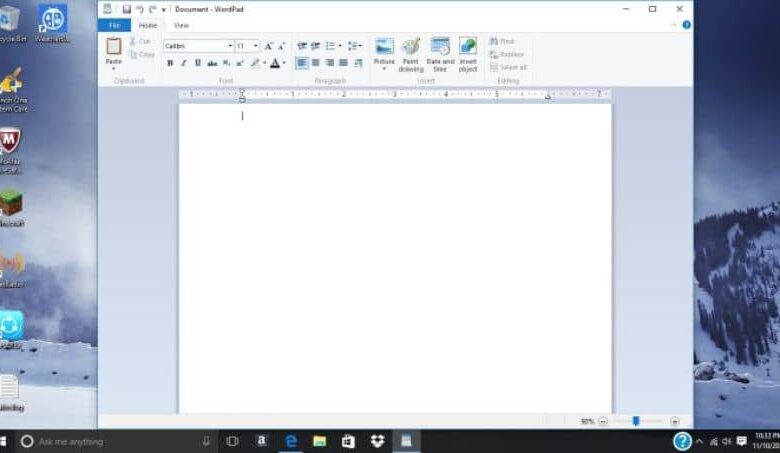The image size is (780, 453).
Task: Click Select all in Editing group
Action: [x=508, y=67]
